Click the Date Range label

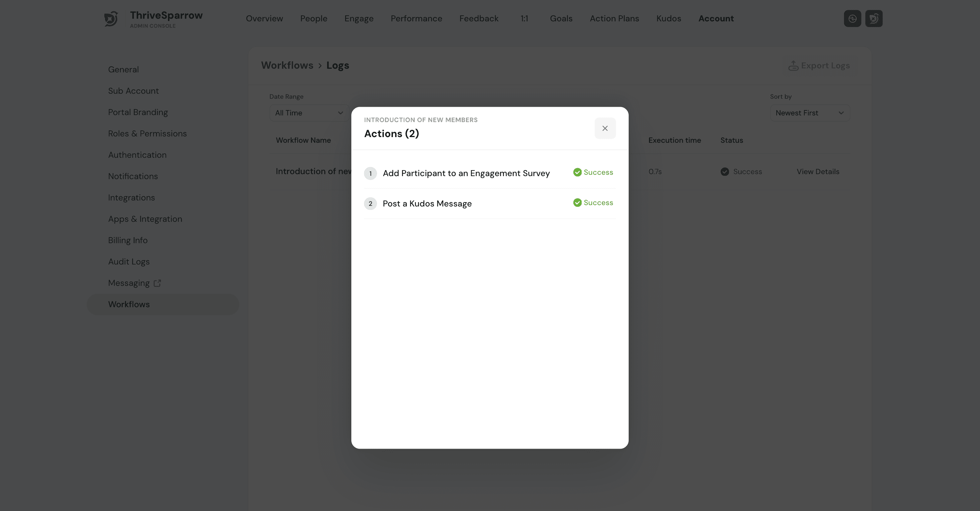(x=286, y=97)
